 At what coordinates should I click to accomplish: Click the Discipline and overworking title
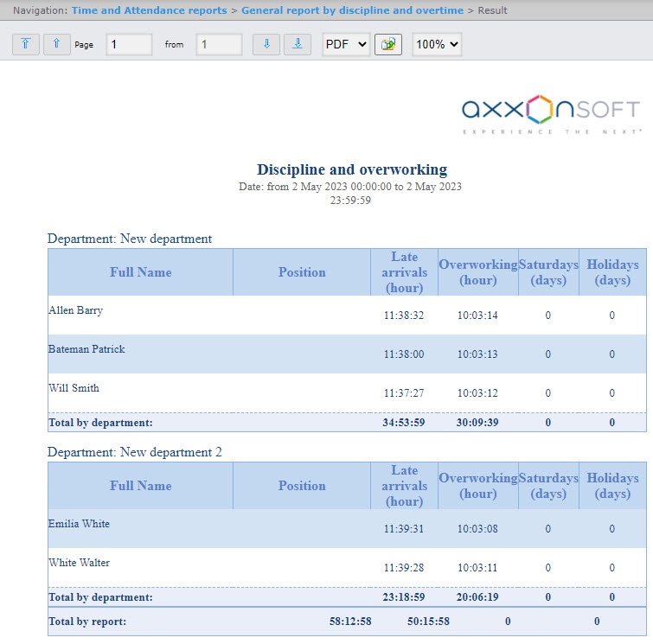tap(351, 169)
